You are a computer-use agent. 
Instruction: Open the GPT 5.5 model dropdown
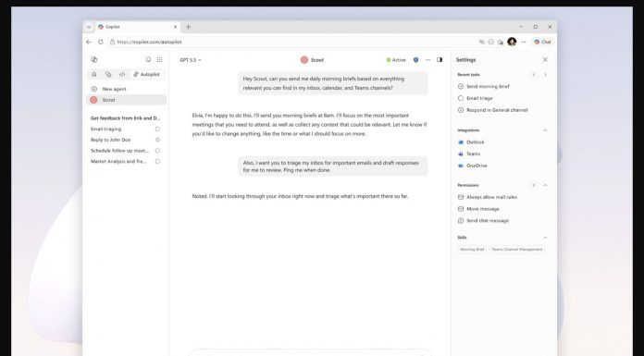pyautogui.click(x=191, y=60)
